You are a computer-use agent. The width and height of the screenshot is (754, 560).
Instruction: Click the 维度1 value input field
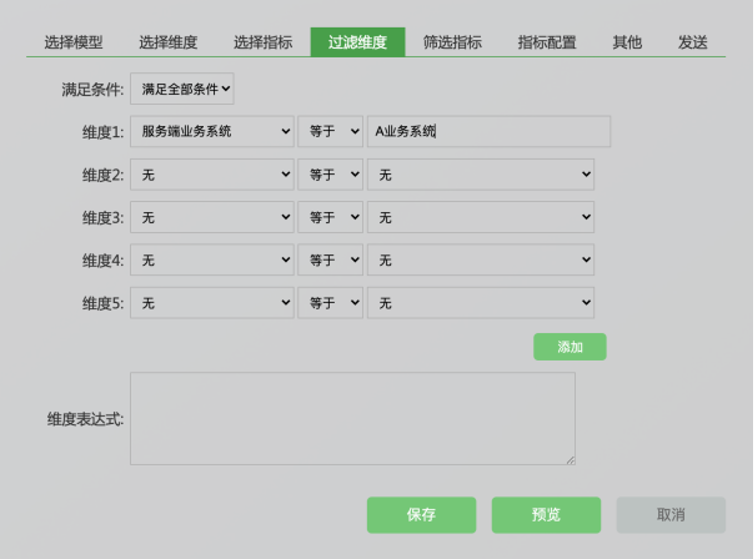488,132
